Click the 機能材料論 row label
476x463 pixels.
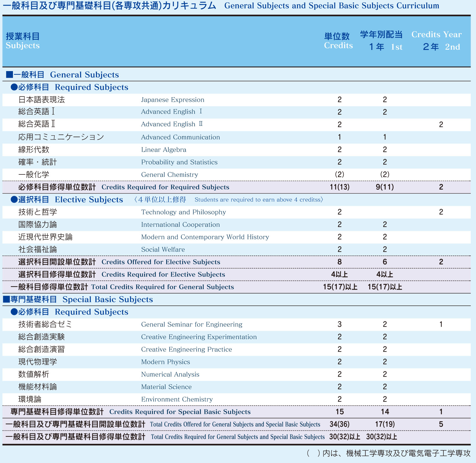(x=38, y=387)
